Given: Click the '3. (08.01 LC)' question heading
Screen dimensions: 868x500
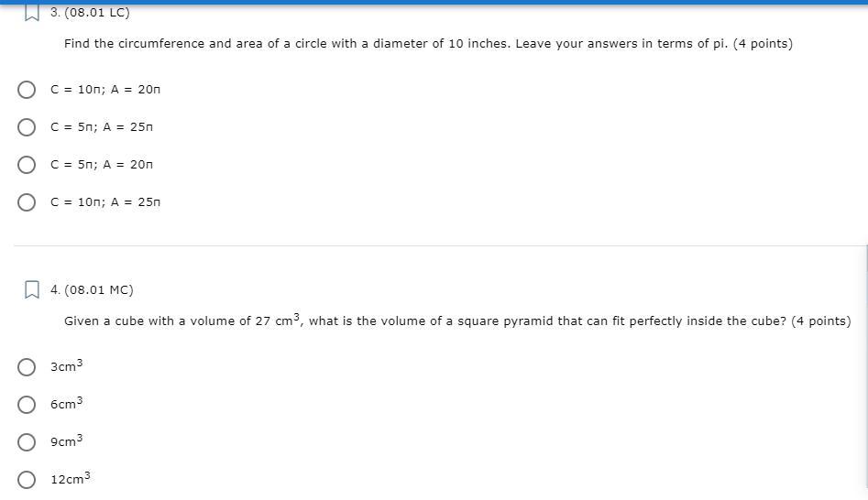Looking at the screenshot, I should tap(90, 13).
